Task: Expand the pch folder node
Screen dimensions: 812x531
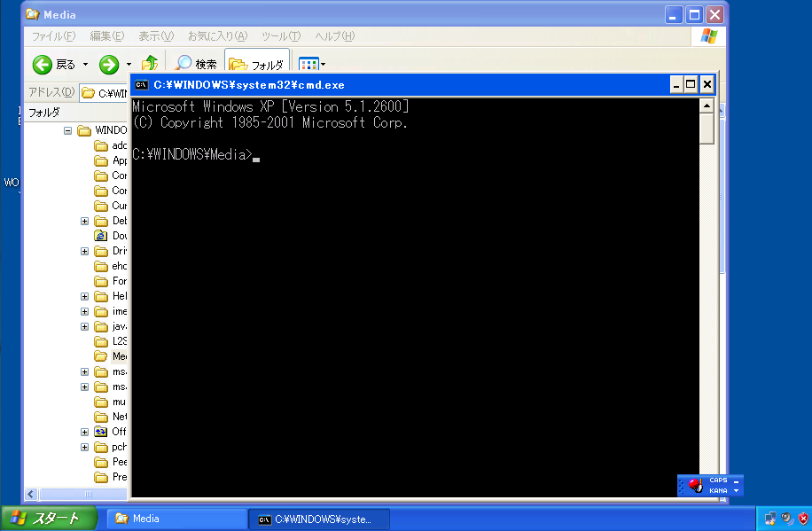Action: [84, 447]
